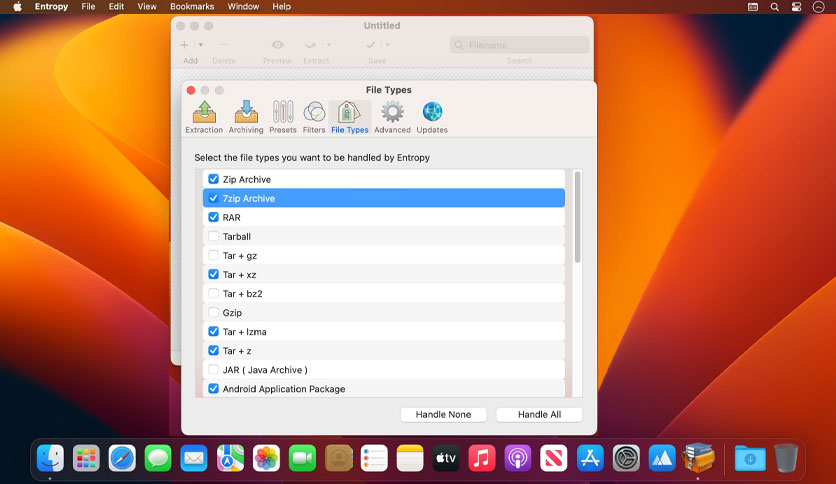The height and width of the screenshot is (484, 836).
Task: Click Extract icon in Untitled window
Action: coord(311,45)
